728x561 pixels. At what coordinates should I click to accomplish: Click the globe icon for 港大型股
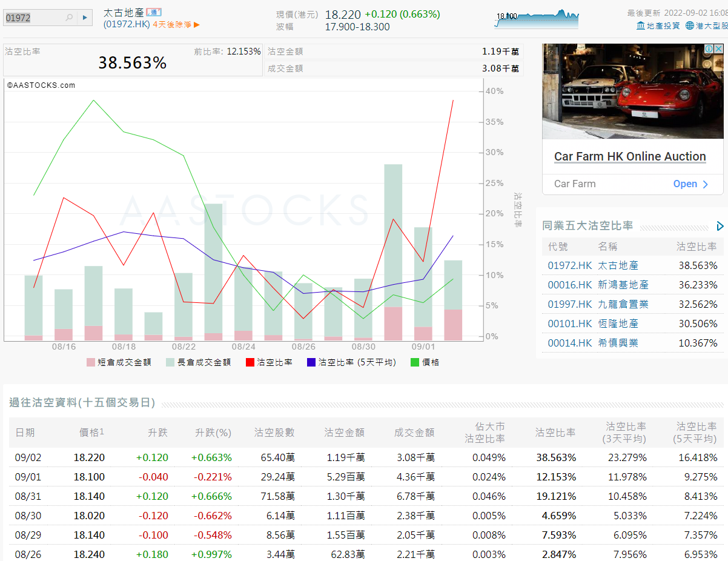(690, 25)
